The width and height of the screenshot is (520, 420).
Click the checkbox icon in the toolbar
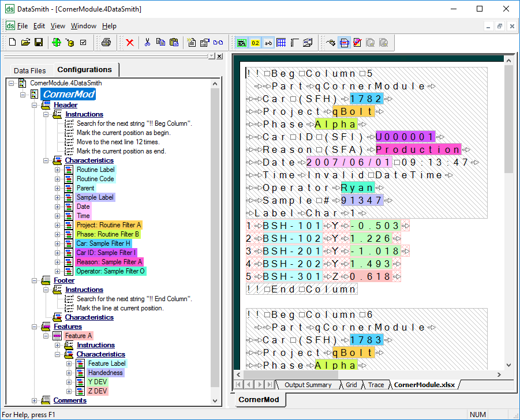(83, 42)
